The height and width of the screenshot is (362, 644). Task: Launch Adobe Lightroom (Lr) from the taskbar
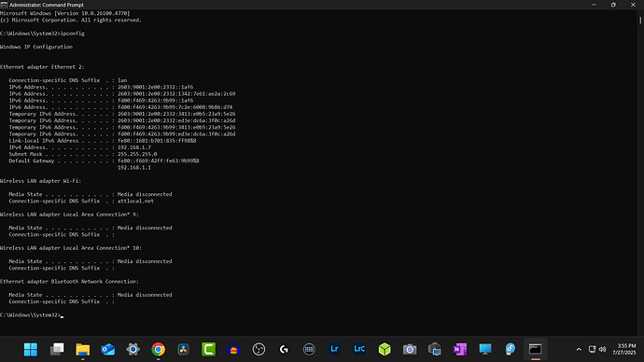point(334,349)
